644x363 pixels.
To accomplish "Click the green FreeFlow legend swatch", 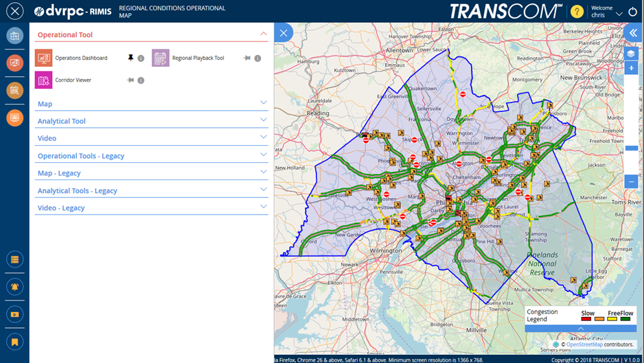I will click(x=625, y=319).
